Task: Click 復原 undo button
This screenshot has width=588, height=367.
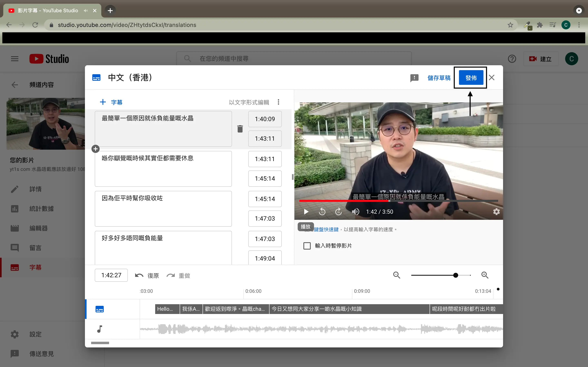Action: point(147,275)
